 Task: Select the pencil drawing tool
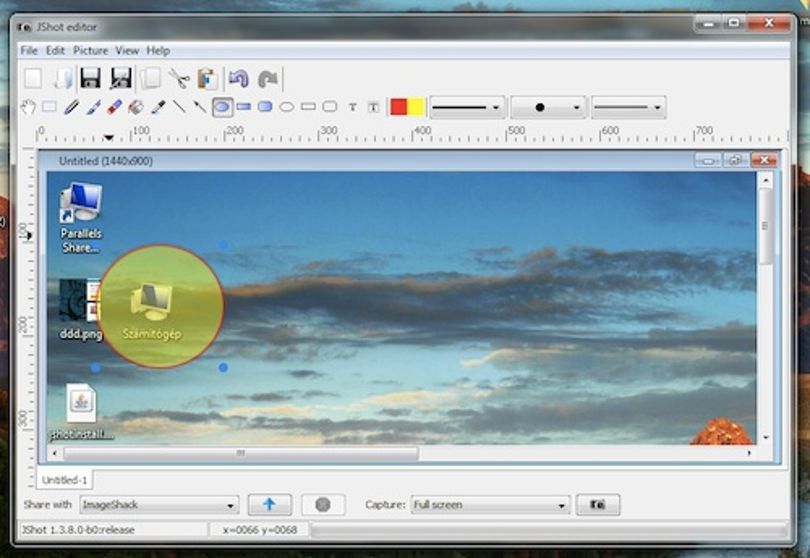pyautogui.click(x=71, y=107)
